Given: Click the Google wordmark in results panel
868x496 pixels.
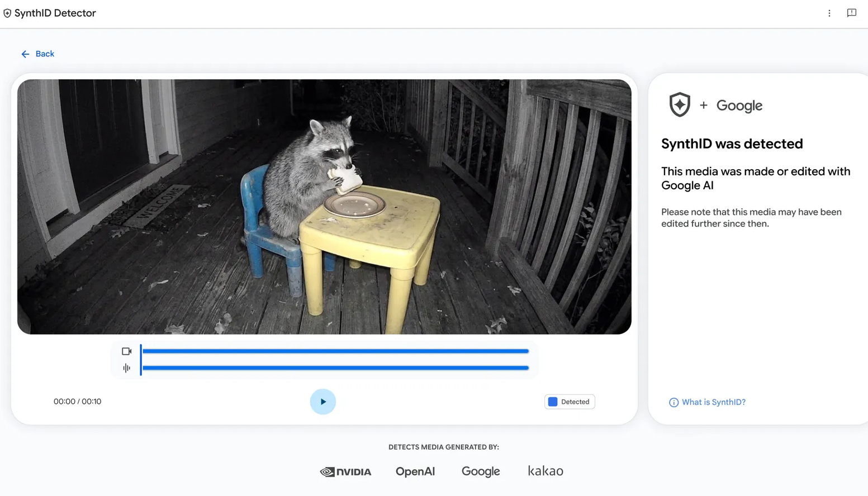Looking at the screenshot, I should pos(739,106).
